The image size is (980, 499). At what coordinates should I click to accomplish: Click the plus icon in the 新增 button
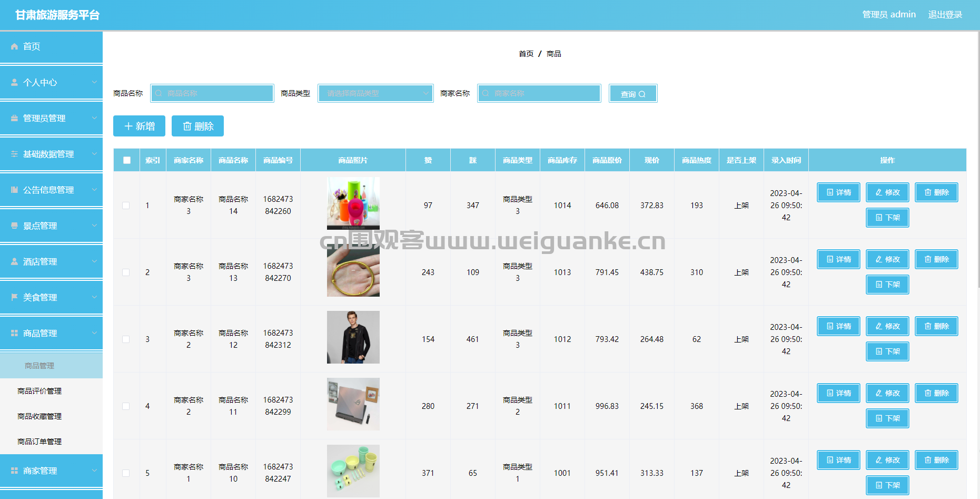point(128,126)
